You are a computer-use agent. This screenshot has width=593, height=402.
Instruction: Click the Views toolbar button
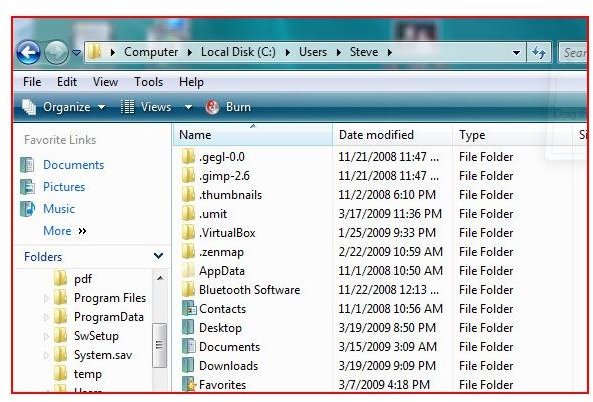pos(146,107)
